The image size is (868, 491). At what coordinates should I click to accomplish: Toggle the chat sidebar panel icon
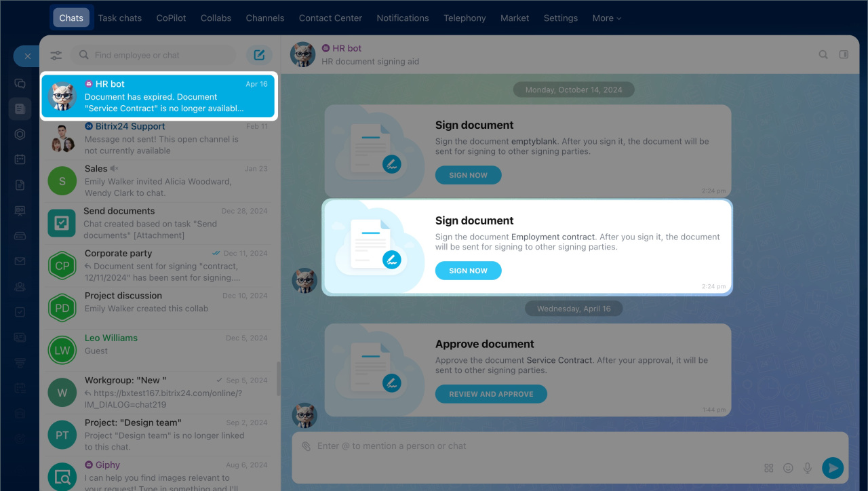(x=844, y=55)
